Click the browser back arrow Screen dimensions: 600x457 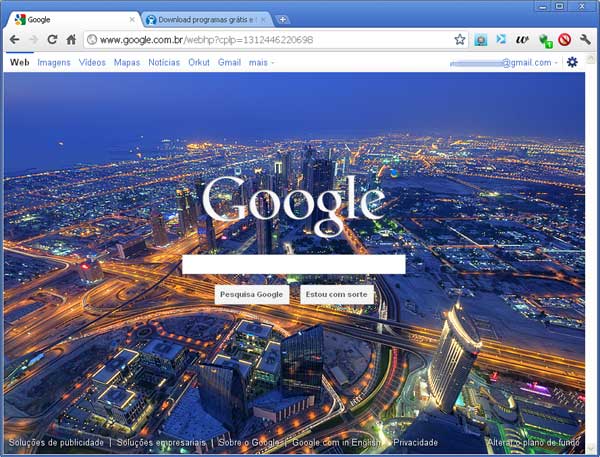pyautogui.click(x=14, y=40)
